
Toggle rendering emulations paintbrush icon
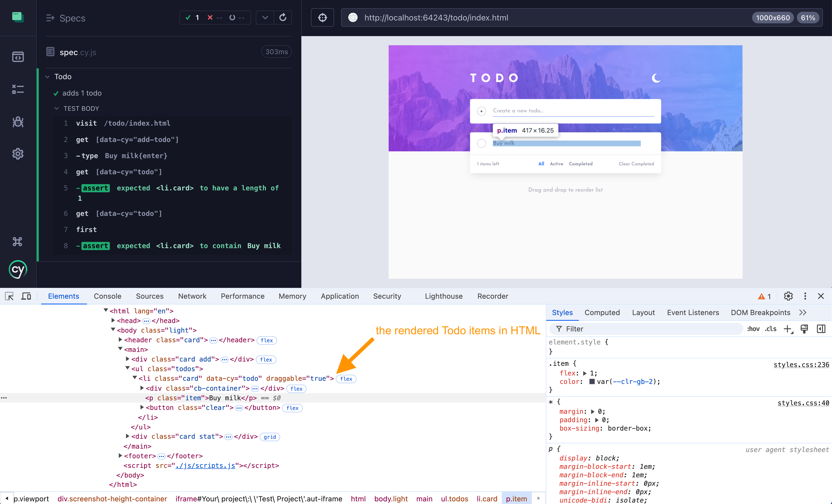[804, 329]
